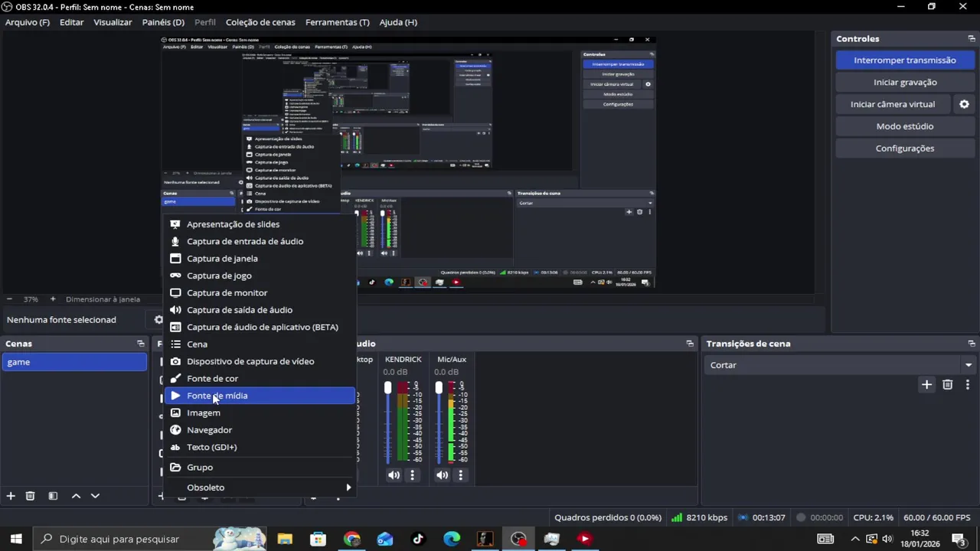Choose Fonte de cor source type
980x551 pixels.
click(x=260, y=379)
